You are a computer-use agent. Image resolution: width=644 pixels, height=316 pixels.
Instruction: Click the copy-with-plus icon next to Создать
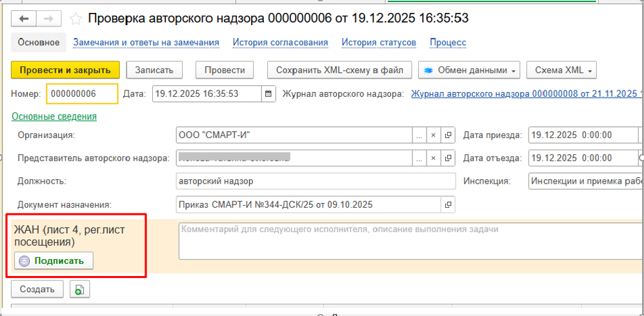(x=79, y=290)
